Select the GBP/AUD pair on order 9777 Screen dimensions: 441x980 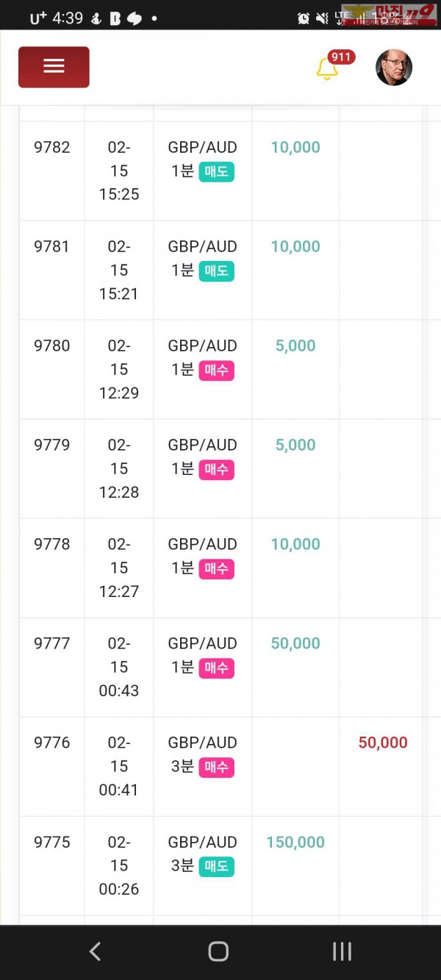pos(203,643)
